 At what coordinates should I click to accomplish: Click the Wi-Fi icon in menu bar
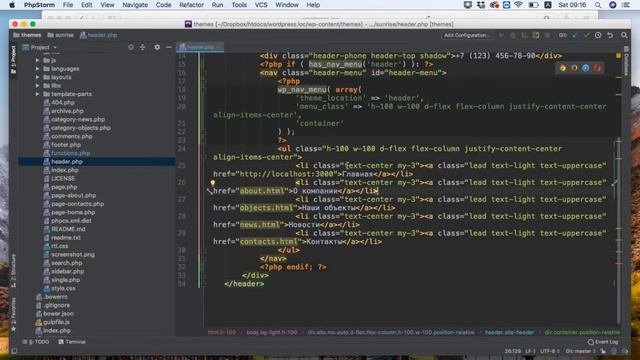pos(518,5)
